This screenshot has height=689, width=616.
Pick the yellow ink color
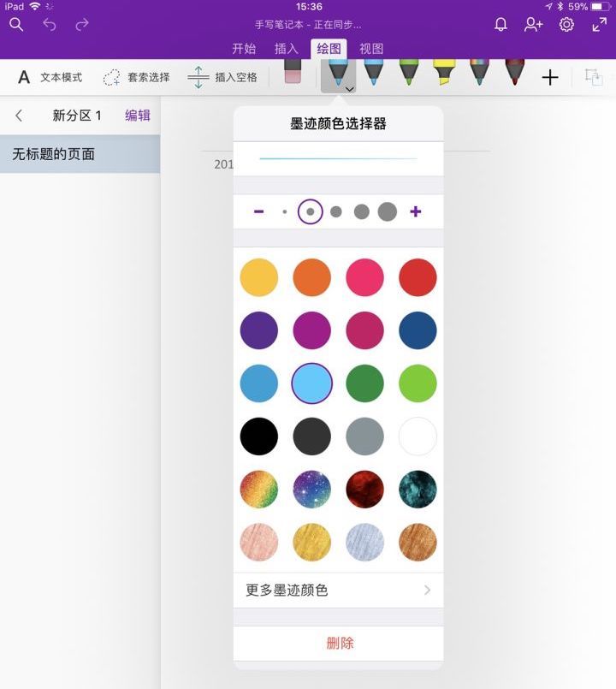coord(258,277)
